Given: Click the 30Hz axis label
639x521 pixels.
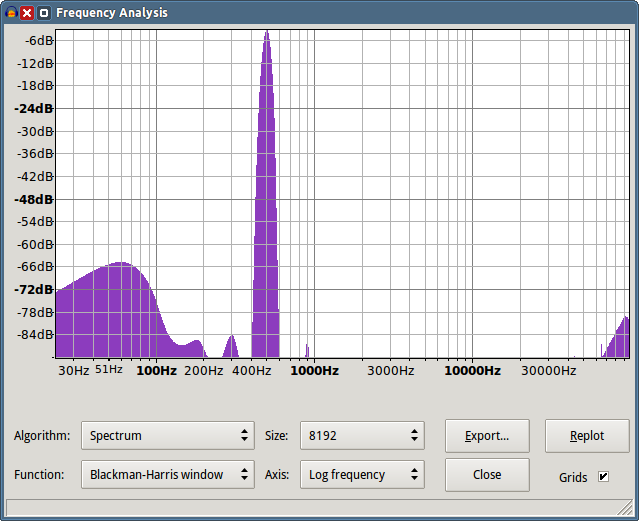Looking at the screenshot, I should click(x=73, y=371).
